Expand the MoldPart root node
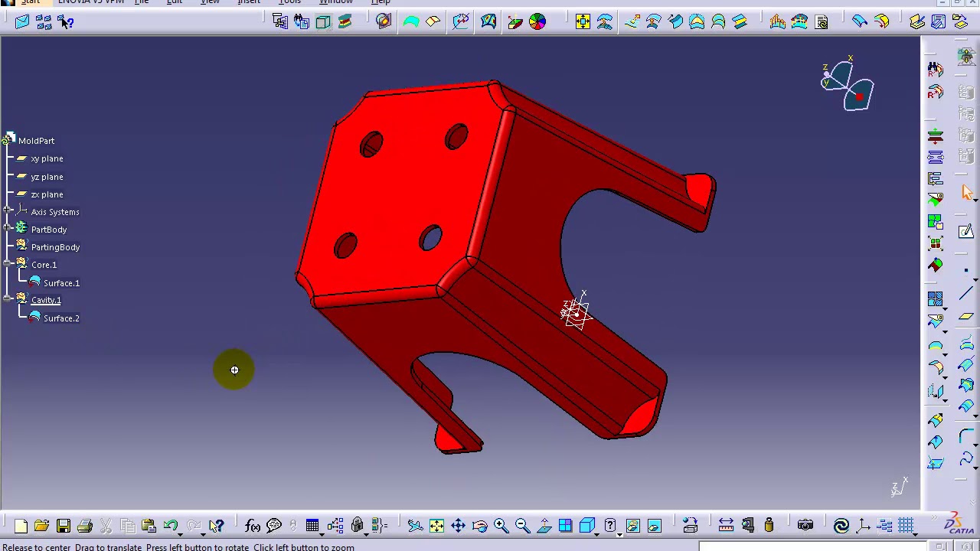 (x=8, y=141)
